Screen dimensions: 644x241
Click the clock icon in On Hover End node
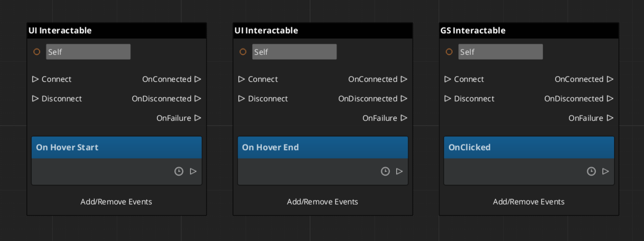(385, 171)
